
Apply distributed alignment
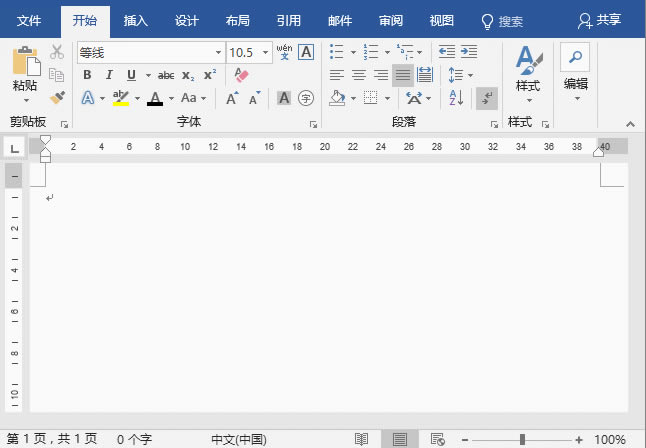(x=425, y=75)
